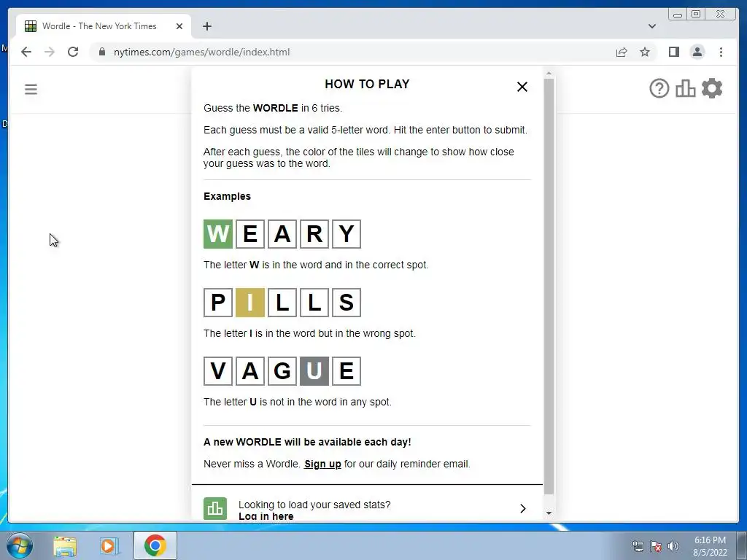Click the volume speaker tray icon

[673, 546]
